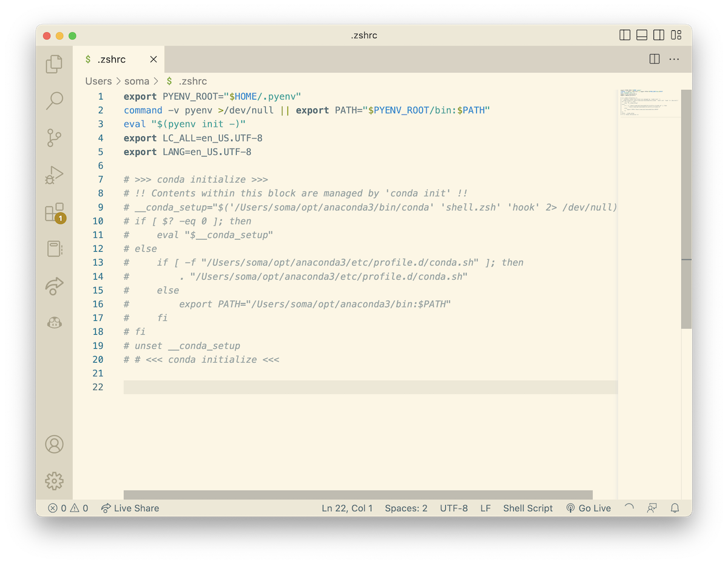728x564 pixels.
Task: Click the minimap code preview
Action: pyautogui.click(x=649, y=104)
